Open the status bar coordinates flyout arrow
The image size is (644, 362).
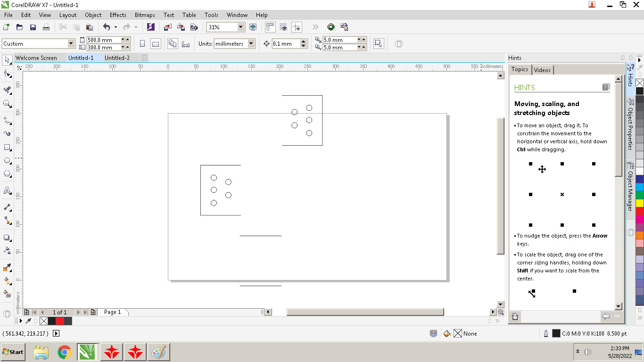click(x=56, y=333)
